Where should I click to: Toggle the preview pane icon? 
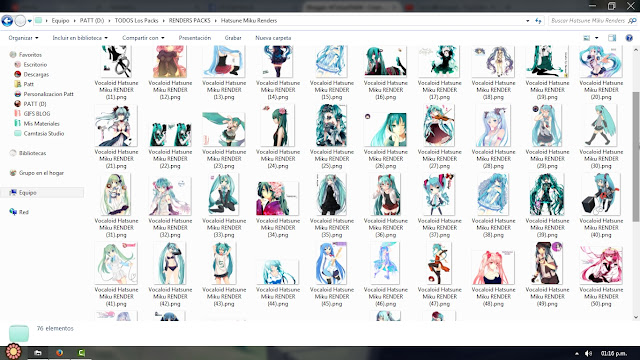click(612, 38)
